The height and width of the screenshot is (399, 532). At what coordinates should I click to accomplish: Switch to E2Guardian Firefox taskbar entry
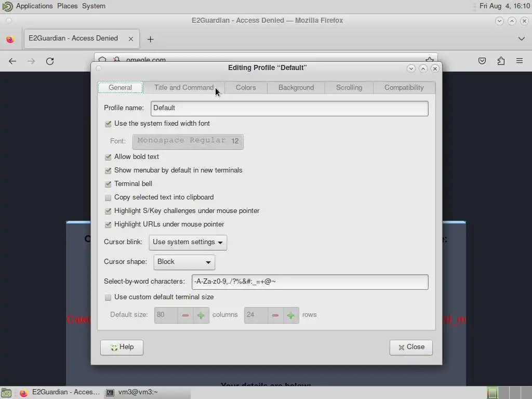[60, 393]
